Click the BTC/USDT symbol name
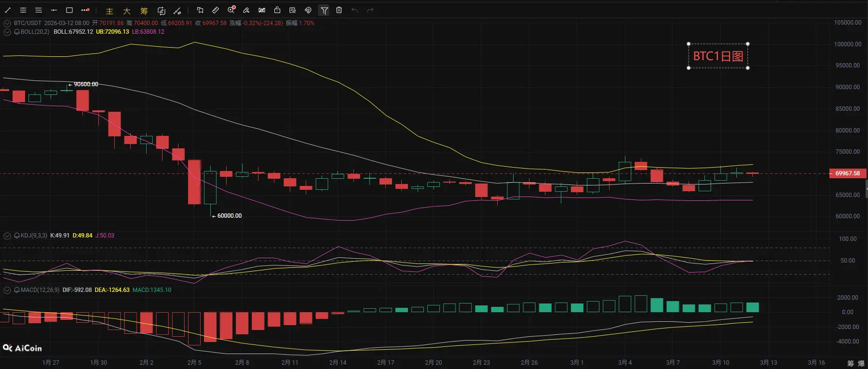 pos(27,23)
